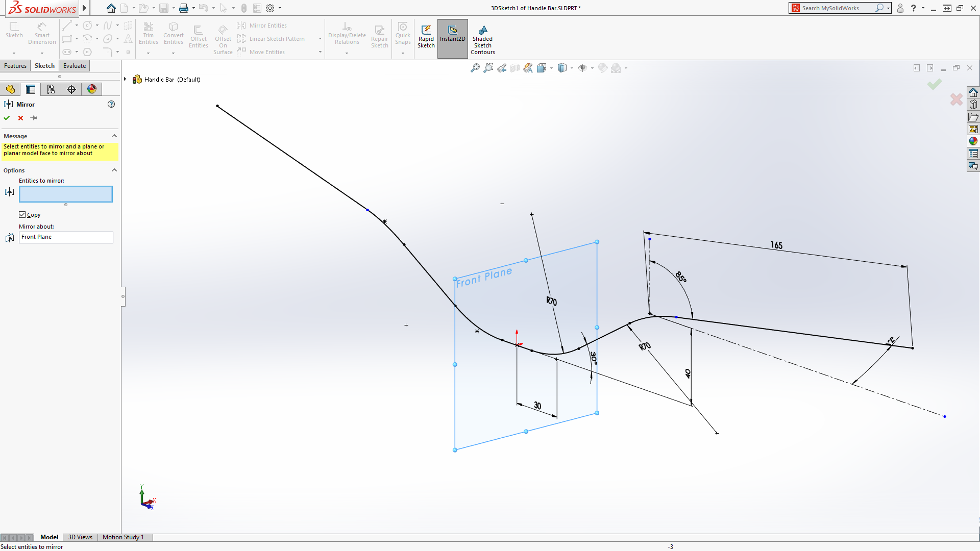Click the Entities to mirror selection box
980x551 pixels.
pos(66,194)
